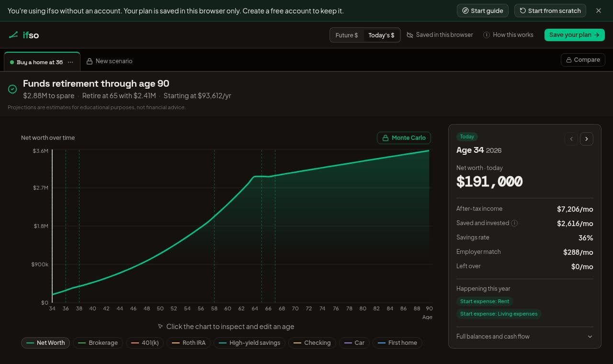Go to previous age in panel
613x364 pixels.
click(x=571, y=139)
